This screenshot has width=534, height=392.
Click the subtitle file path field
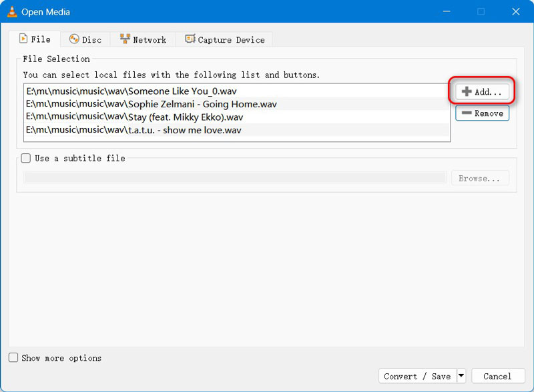[235, 177]
